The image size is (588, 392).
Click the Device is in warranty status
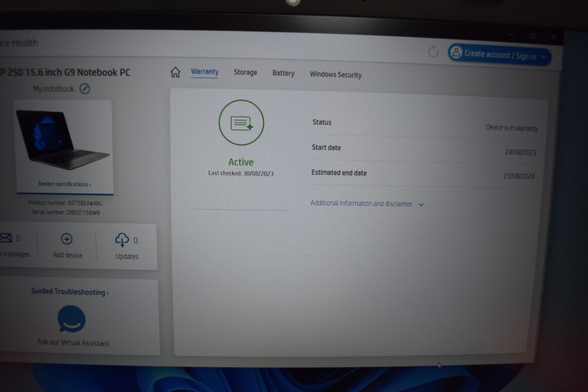coord(512,128)
